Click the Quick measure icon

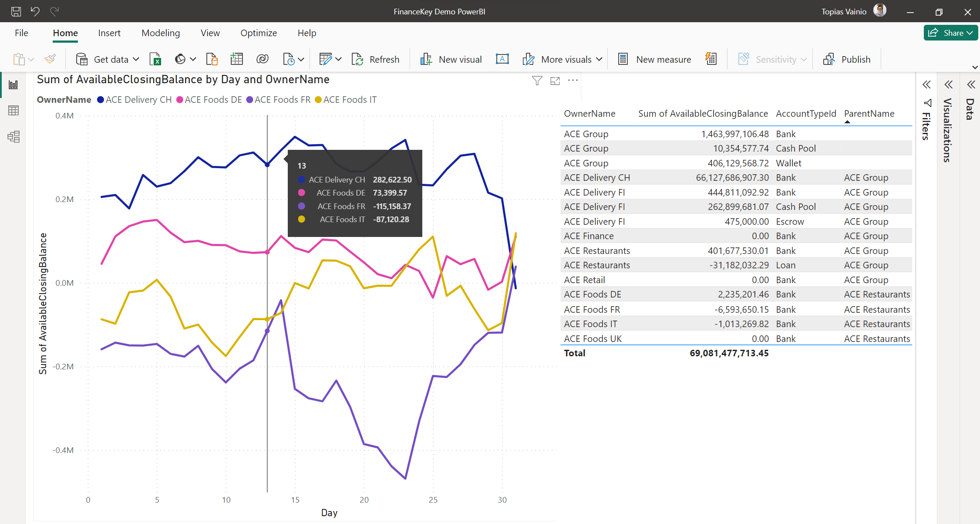(x=711, y=59)
